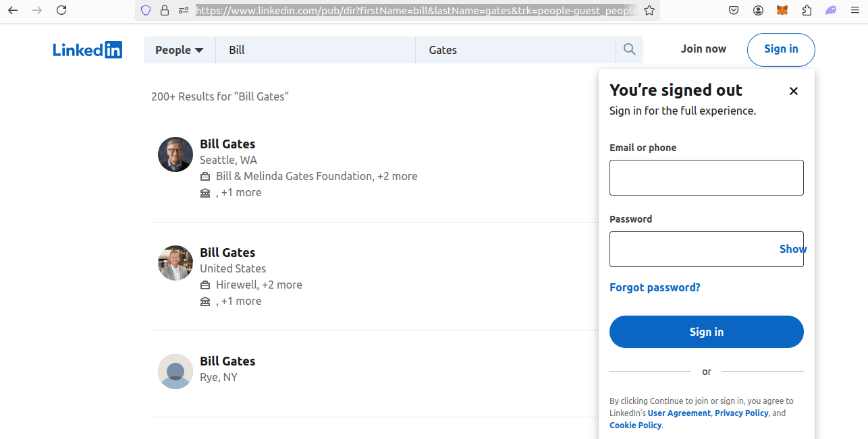The height and width of the screenshot is (439, 868).
Task: Open the Firefox extensions puzzle icon
Action: pos(807,10)
